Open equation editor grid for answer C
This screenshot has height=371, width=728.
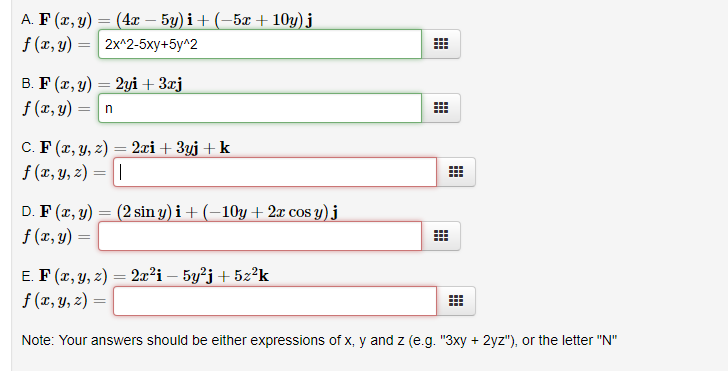click(456, 172)
